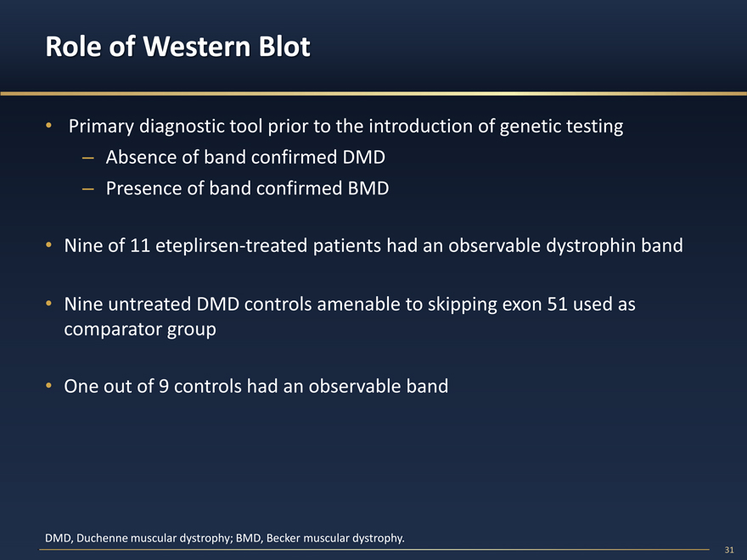
Task: Select the 'Primary diagnostic tool' bullet text
Action: click(345, 127)
